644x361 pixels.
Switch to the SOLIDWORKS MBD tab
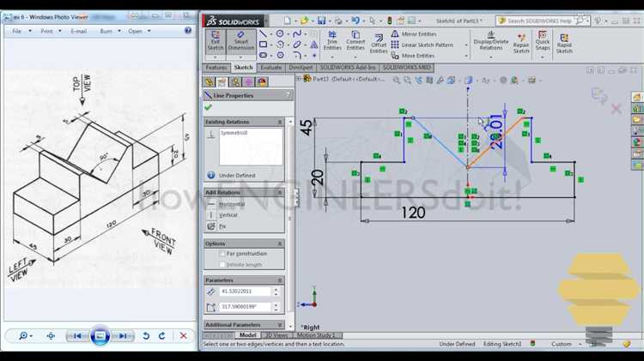[x=407, y=67]
